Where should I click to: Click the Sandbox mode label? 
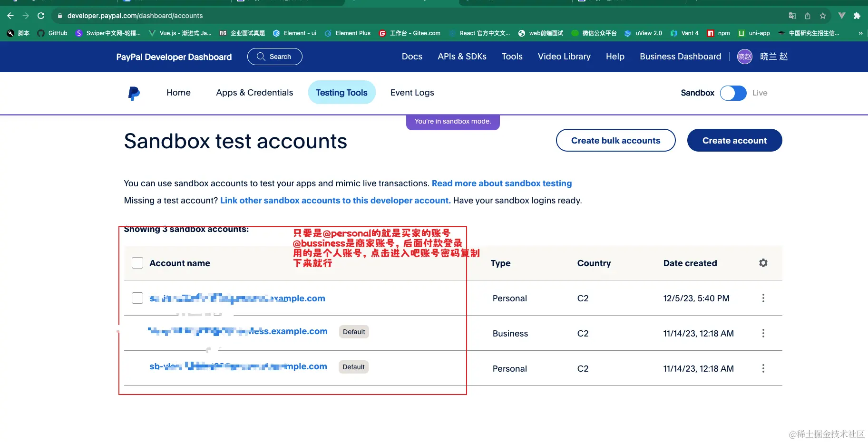pos(698,93)
